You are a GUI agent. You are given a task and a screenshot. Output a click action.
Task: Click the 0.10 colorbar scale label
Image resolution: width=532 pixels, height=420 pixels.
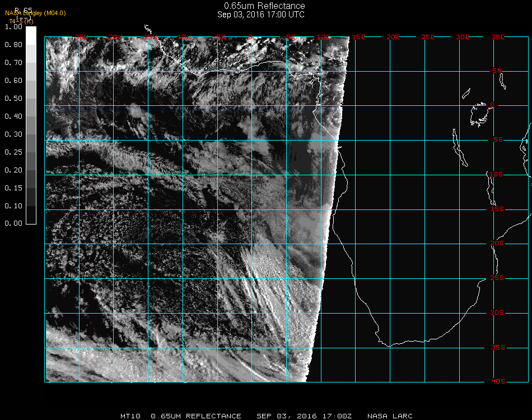point(13,206)
